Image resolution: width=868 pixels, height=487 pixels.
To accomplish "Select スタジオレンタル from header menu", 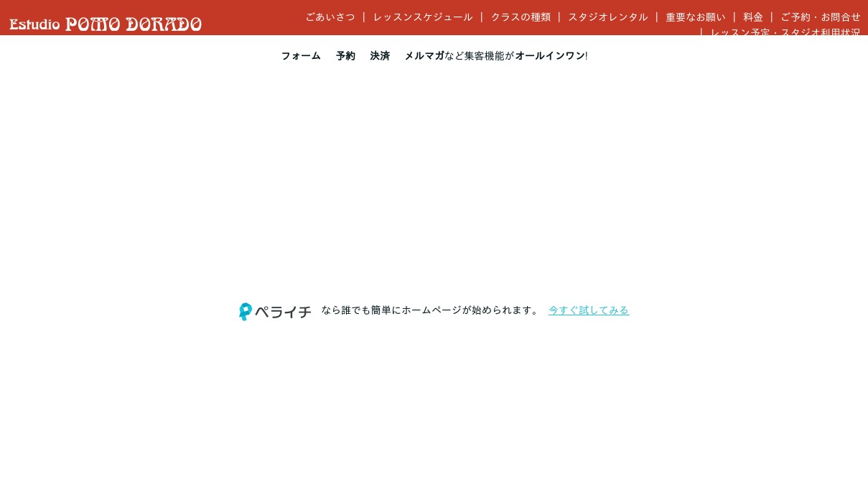I will pyautogui.click(x=608, y=17).
